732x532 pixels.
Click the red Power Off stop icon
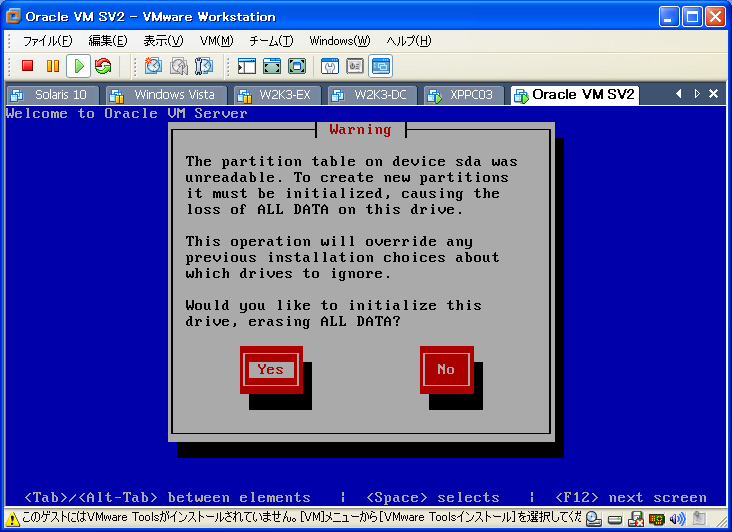click(28, 66)
